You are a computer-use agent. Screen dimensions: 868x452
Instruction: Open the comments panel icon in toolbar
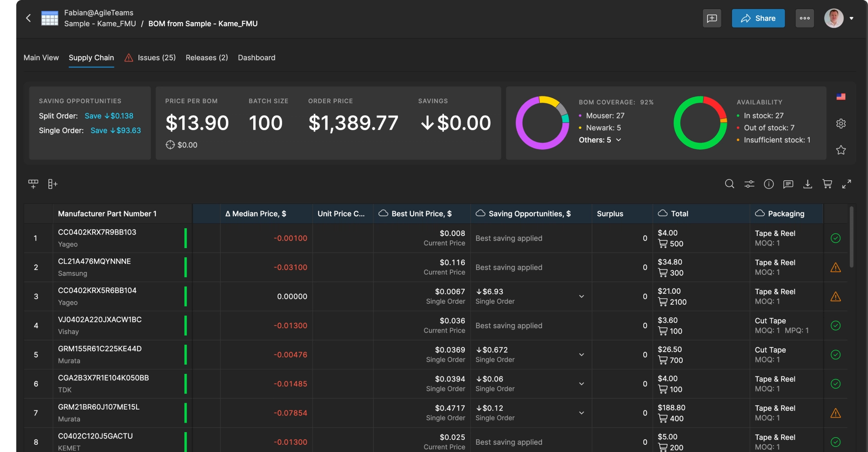tap(788, 184)
